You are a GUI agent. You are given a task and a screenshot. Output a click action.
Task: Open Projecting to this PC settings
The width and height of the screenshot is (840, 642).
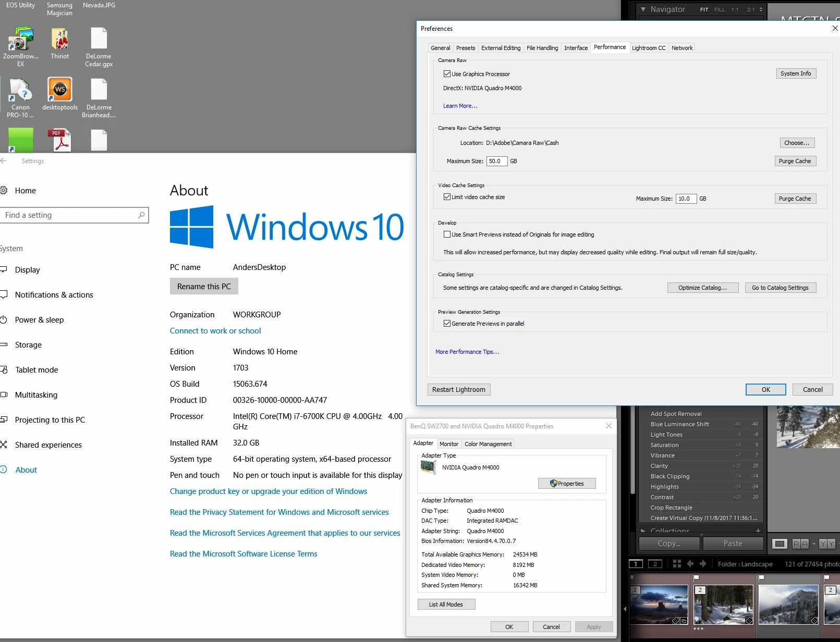pos(50,420)
